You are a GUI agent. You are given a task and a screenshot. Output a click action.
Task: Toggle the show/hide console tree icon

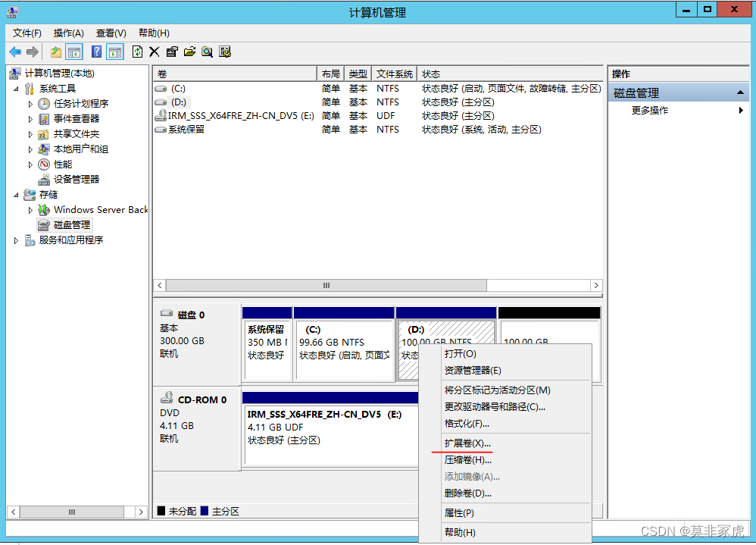(74, 52)
